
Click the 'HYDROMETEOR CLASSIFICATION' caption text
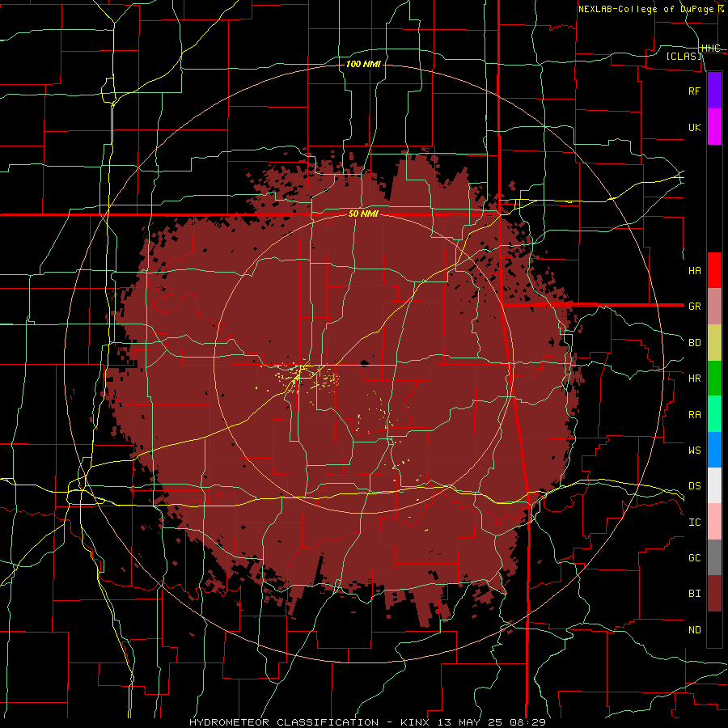[x=284, y=722]
